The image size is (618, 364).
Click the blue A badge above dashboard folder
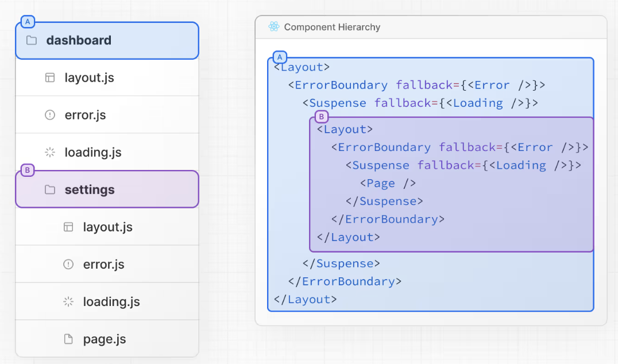(x=27, y=22)
